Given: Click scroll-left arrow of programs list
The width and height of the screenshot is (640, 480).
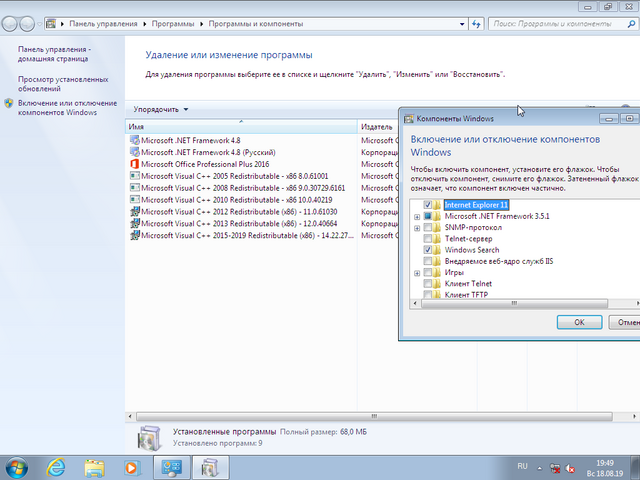Looking at the screenshot, I should tap(130, 416).
